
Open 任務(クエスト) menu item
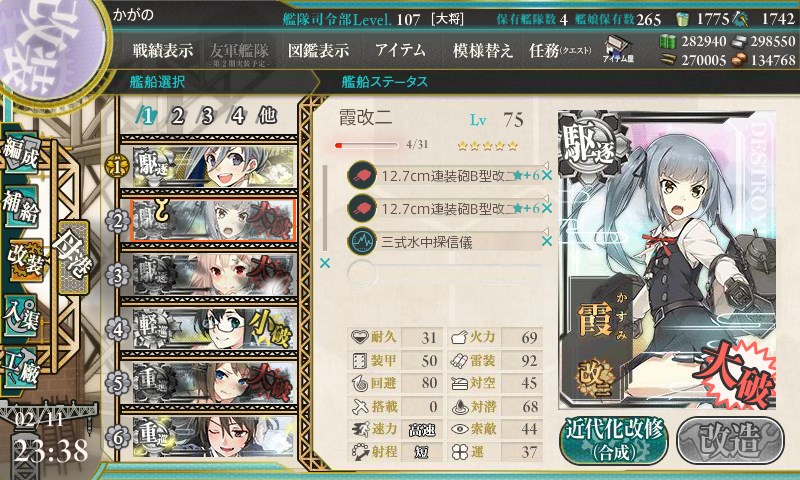pyautogui.click(x=560, y=50)
